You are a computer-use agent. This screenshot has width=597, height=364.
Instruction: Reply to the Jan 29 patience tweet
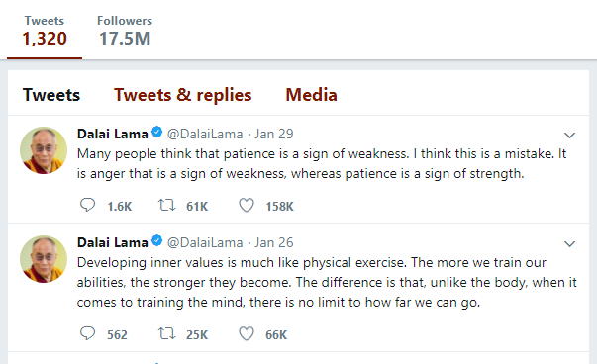pyautogui.click(x=87, y=205)
